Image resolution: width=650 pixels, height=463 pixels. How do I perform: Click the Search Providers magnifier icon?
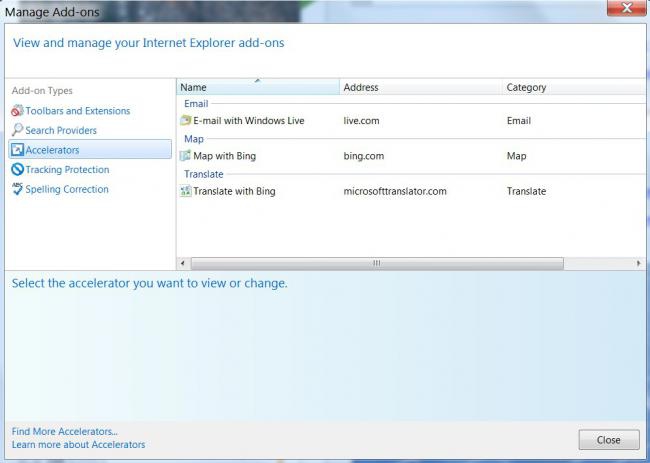17,130
